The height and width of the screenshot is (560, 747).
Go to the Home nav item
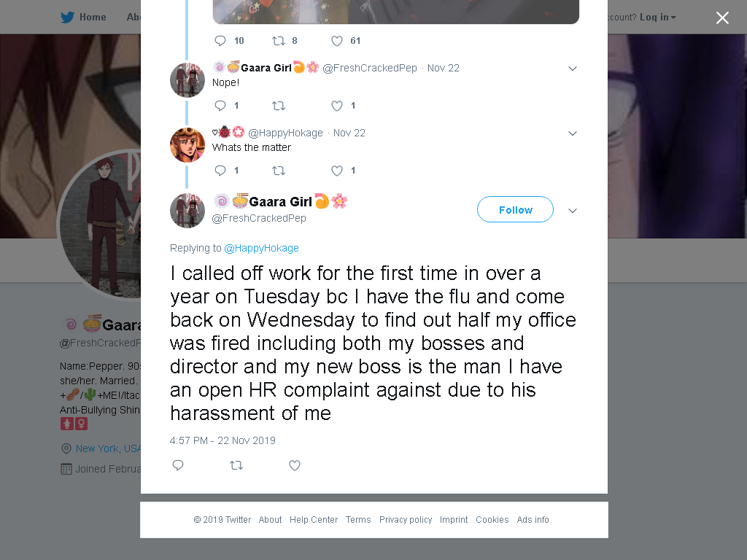click(x=93, y=17)
